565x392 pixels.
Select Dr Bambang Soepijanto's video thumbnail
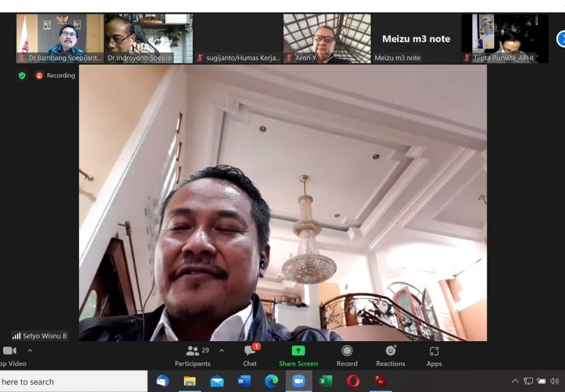click(x=60, y=38)
